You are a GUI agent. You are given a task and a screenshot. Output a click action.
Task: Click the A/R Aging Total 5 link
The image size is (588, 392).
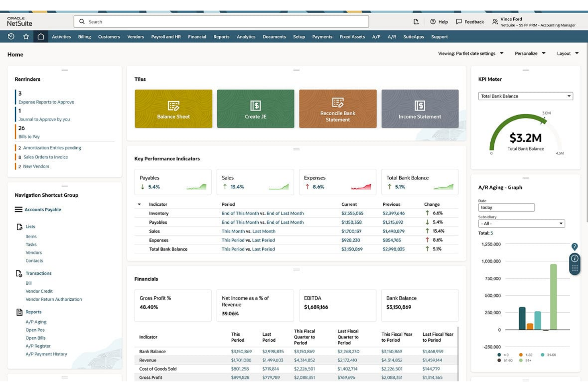[x=491, y=233]
